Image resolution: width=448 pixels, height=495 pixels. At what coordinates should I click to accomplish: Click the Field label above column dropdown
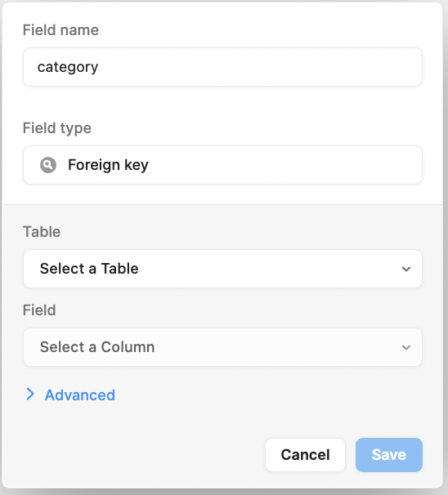click(x=39, y=310)
